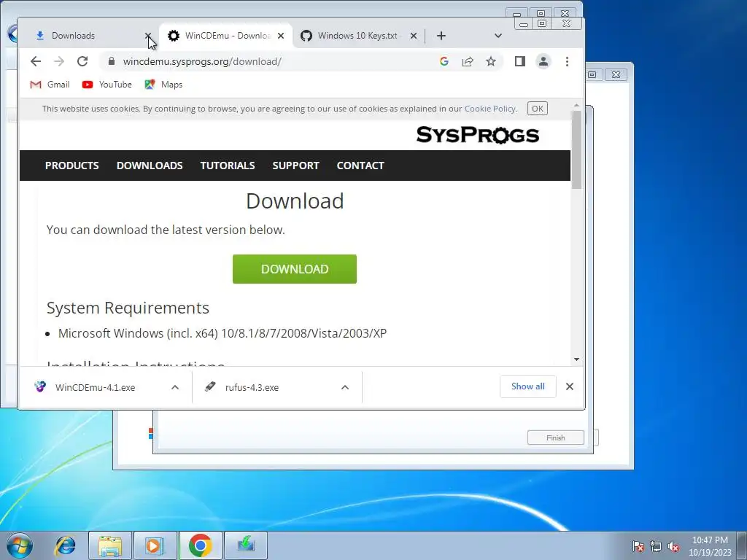Viewport: 747px width, 560px height.
Task: Click Finish in the background dialog
Action: [x=555, y=437]
